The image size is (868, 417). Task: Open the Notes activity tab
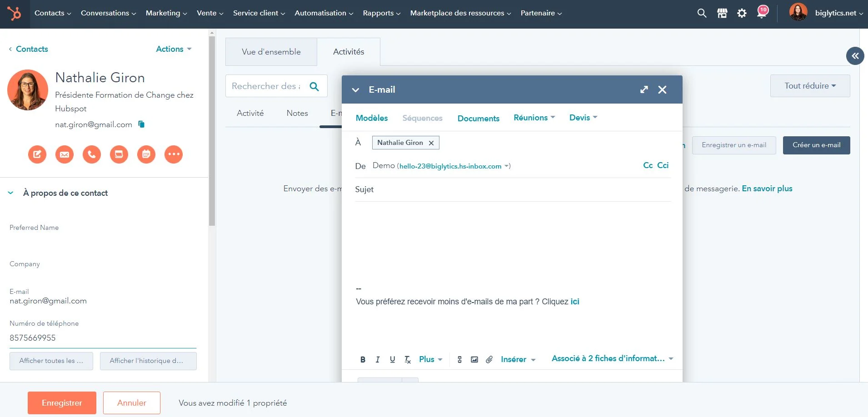pyautogui.click(x=297, y=113)
